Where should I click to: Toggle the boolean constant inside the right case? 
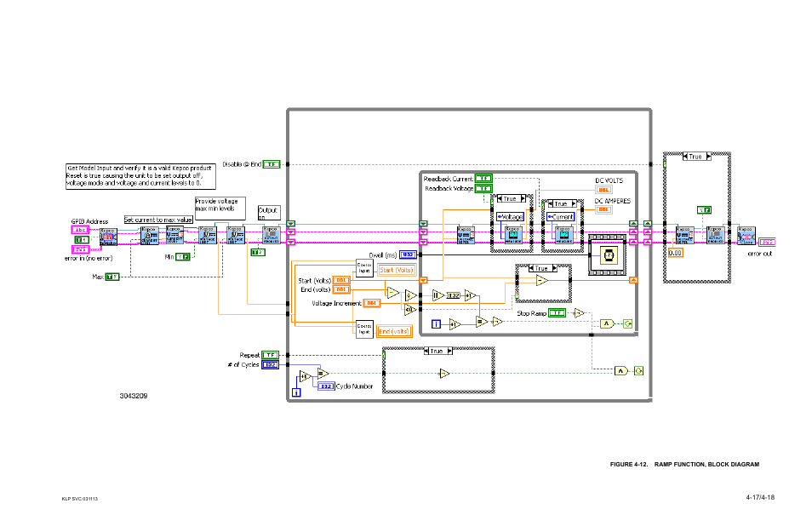click(x=704, y=210)
